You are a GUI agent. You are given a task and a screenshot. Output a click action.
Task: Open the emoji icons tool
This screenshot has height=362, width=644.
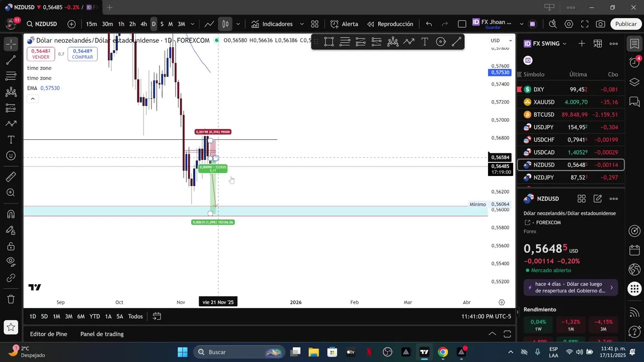(x=11, y=155)
